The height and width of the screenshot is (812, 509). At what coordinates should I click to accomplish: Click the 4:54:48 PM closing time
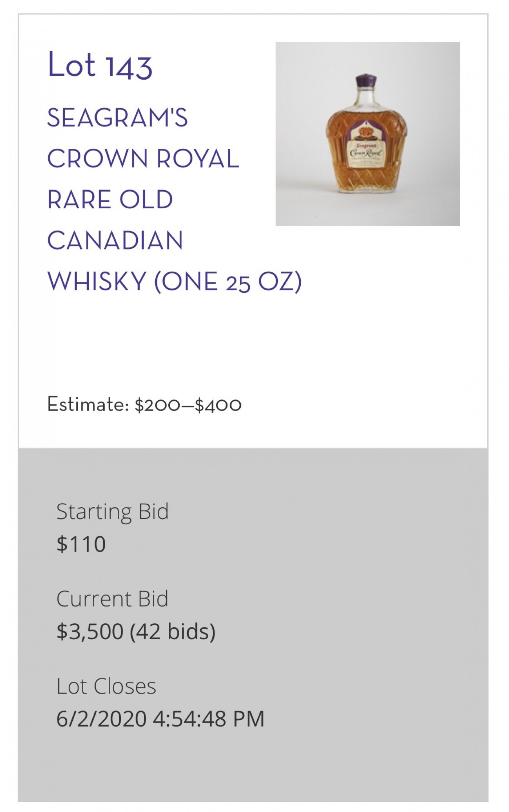point(209,719)
